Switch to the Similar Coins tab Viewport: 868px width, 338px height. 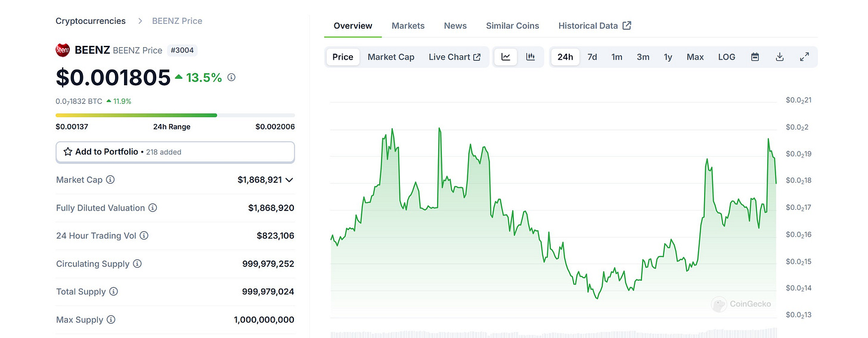[x=513, y=26]
